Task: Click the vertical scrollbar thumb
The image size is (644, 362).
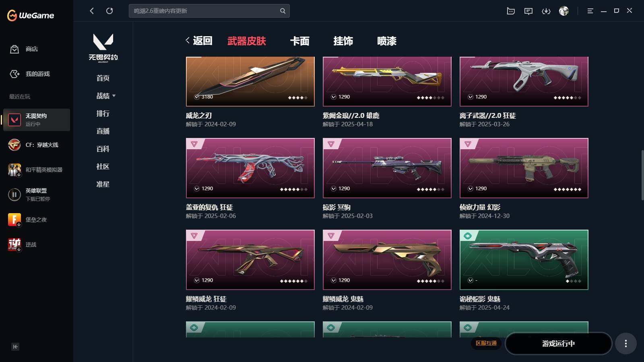Action: click(x=642, y=175)
